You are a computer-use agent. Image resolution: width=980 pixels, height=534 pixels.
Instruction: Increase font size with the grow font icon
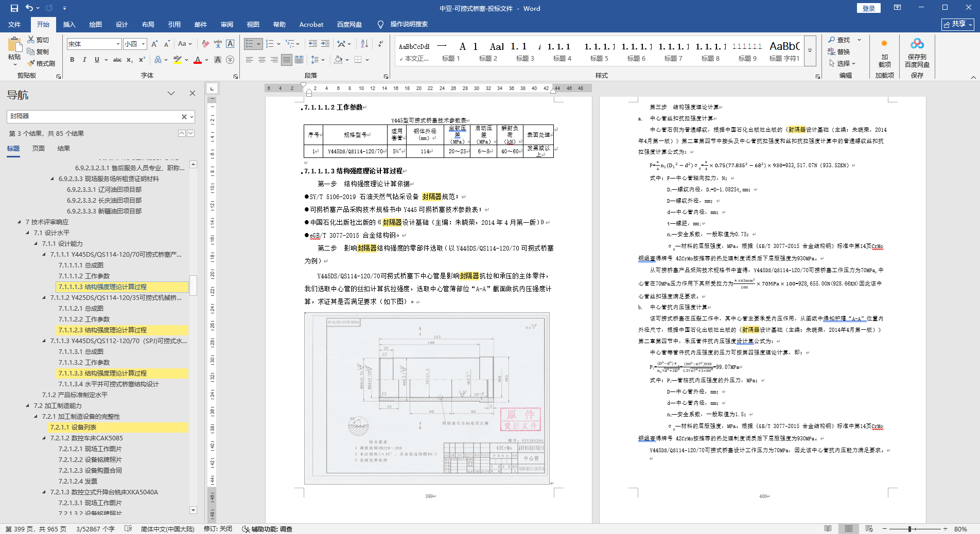coord(154,44)
